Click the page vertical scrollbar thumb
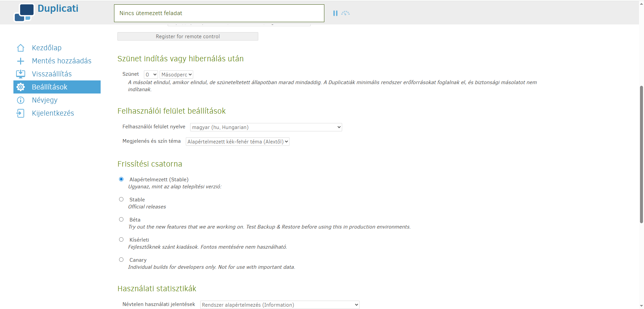 (x=641, y=154)
